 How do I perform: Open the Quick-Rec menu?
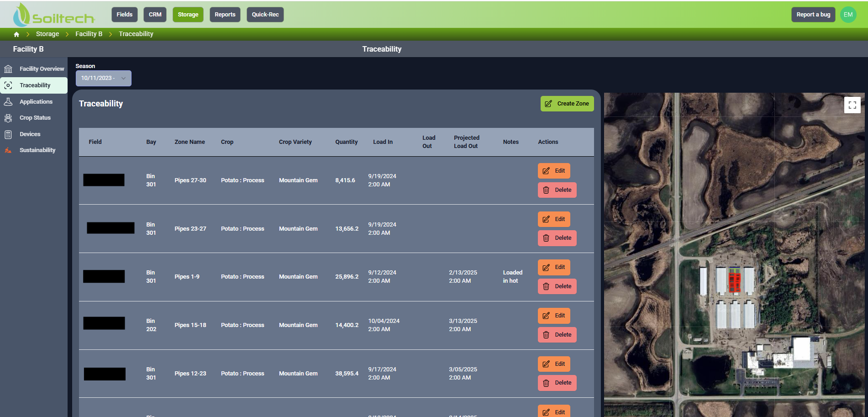pos(265,15)
